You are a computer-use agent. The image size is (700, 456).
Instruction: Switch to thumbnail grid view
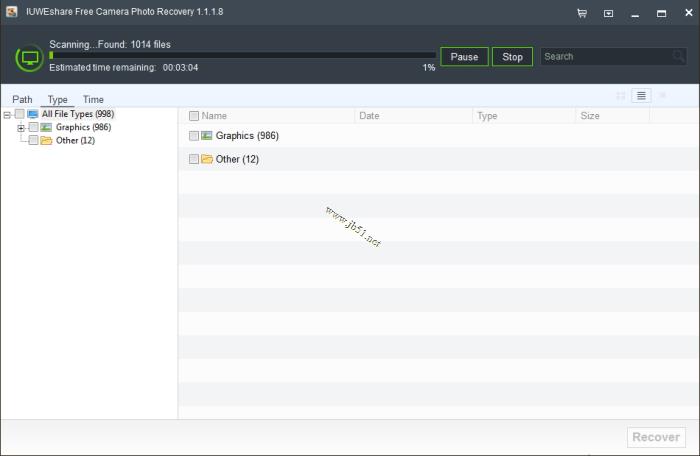pos(621,96)
